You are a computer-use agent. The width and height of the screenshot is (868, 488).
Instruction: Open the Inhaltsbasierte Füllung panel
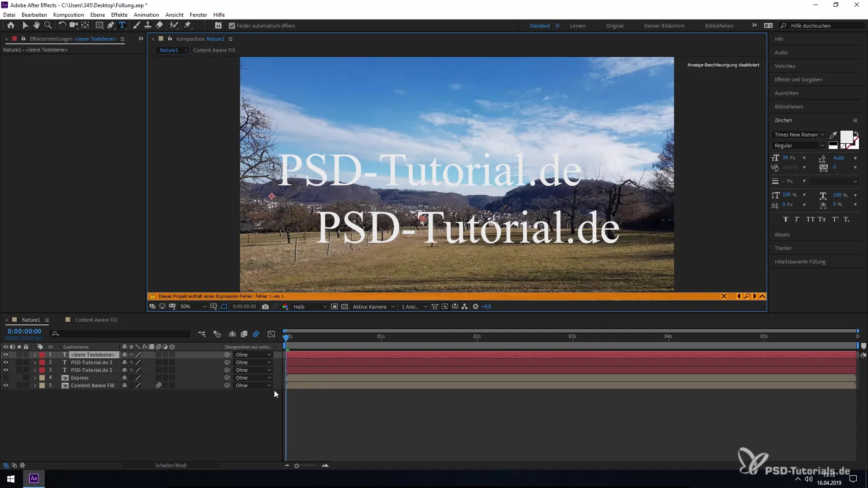coord(800,262)
